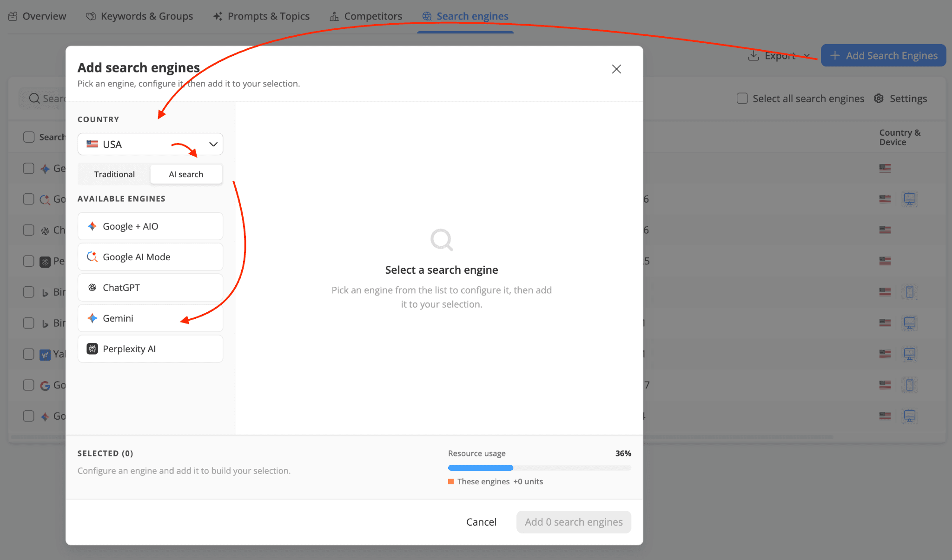The width and height of the screenshot is (952, 560).
Task: Click the ChatGPT logo icon
Action: click(x=92, y=288)
